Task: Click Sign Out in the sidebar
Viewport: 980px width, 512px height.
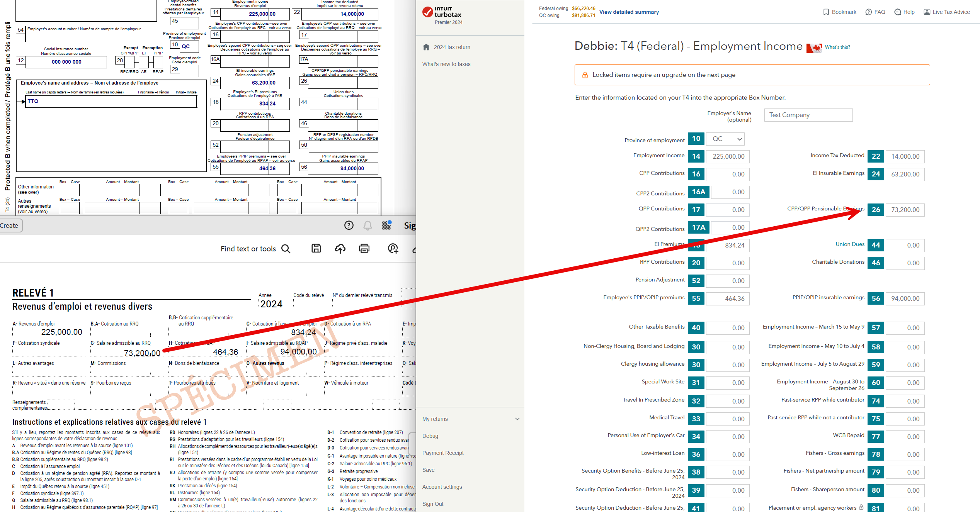Action: tap(433, 504)
